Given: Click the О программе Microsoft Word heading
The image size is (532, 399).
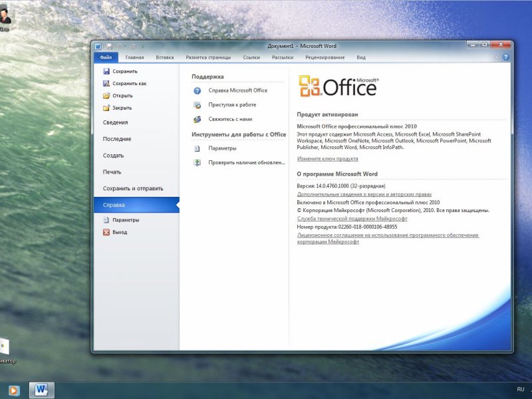Looking at the screenshot, I should coord(337,174).
